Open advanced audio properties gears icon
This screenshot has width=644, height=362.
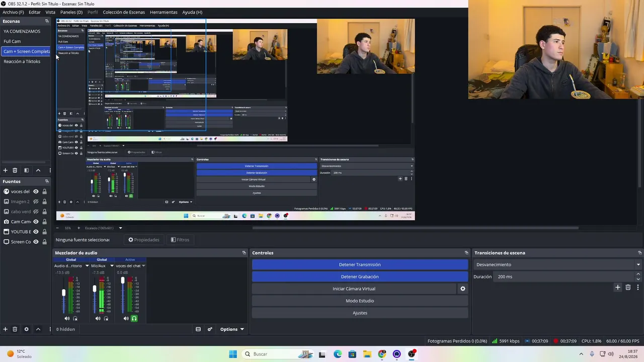(x=210, y=329)
